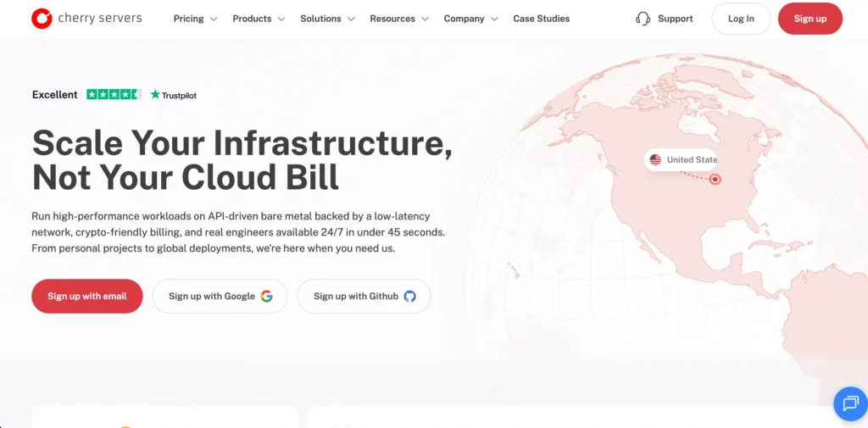Click the Cherry Servers logo icon
The height and width of the screenshot is (428, 868).
(42, 19)
